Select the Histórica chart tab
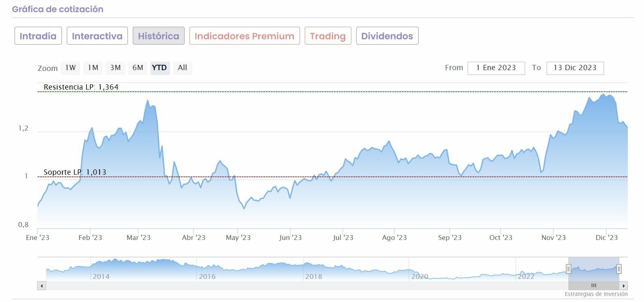 (159, 36)
